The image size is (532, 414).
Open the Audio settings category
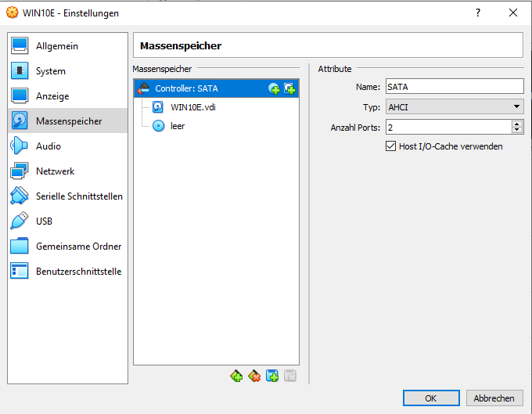pyautogui.click(x=67, y=146)
